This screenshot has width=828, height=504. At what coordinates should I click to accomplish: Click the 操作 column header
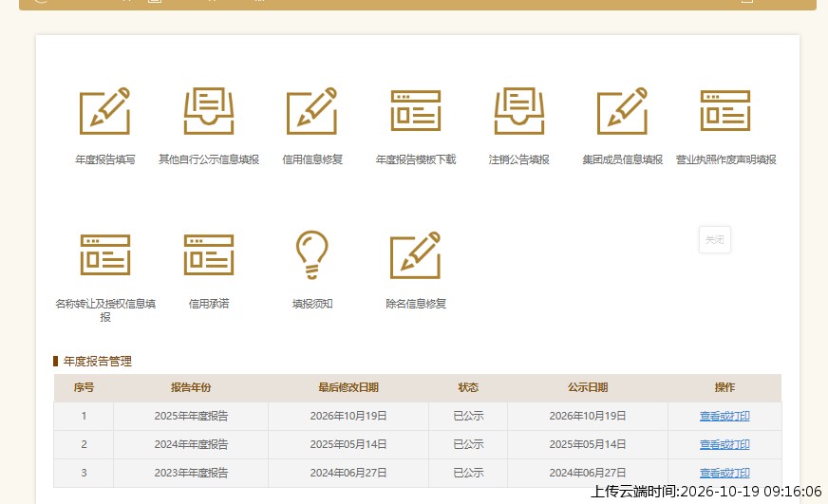pyautogui.click(x=724, y=387)
